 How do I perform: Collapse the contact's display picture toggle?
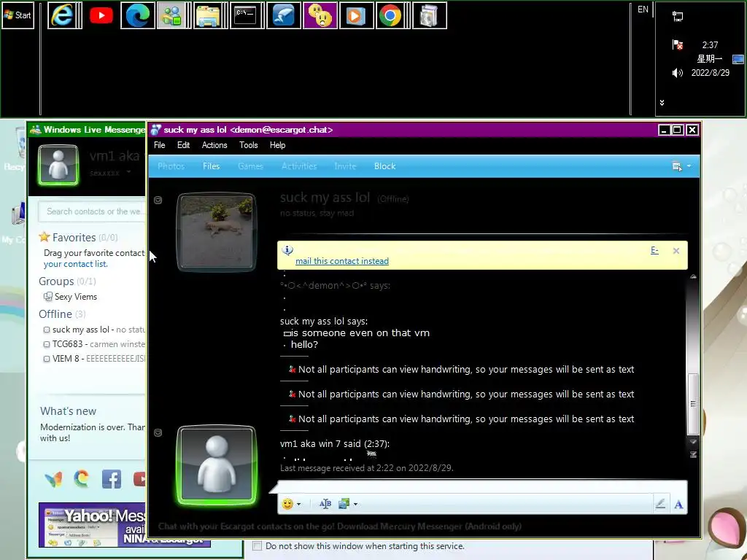click(158, 201)
